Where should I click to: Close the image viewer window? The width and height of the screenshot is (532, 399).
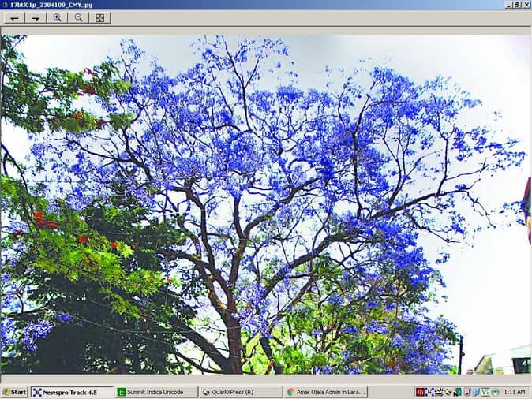pos(526,4)
